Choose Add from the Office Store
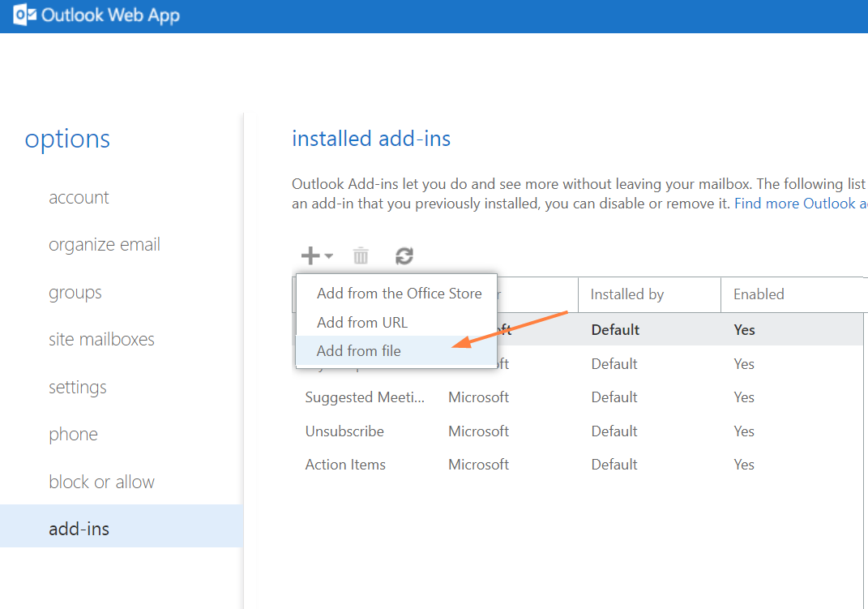 [396, 294]
